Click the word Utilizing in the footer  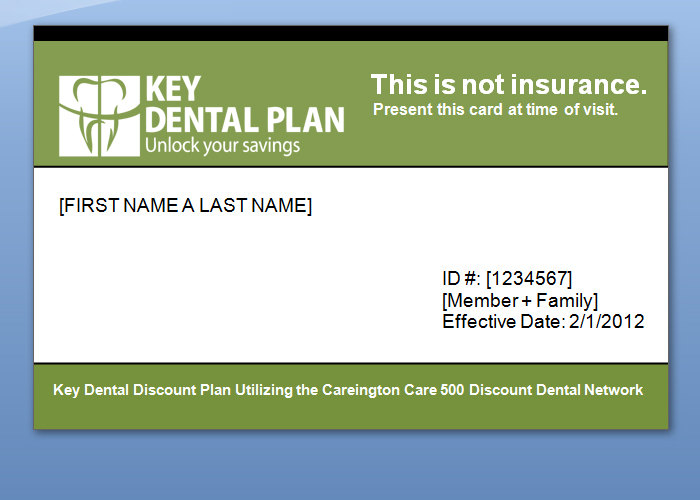click(x=264, y=390)
